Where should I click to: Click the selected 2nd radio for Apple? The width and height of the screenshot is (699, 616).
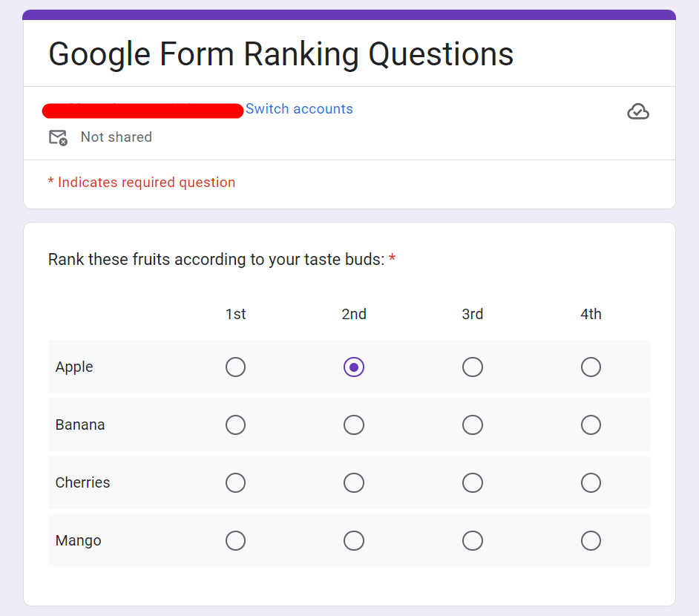point(354,367)
